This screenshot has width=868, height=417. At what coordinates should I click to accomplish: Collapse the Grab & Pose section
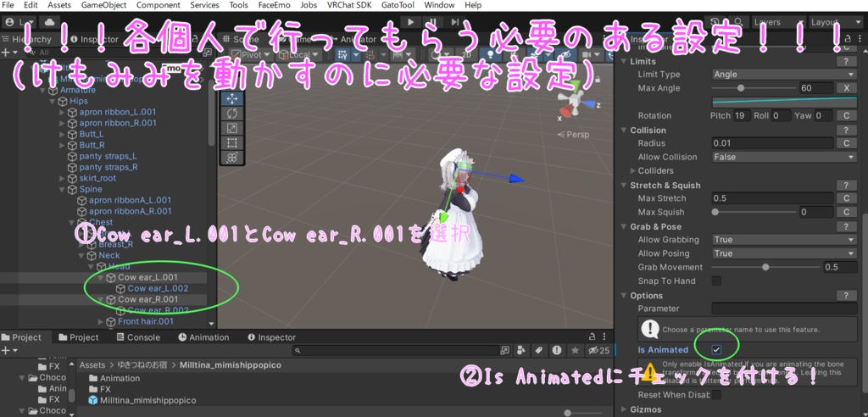click(x=625, y=226)
